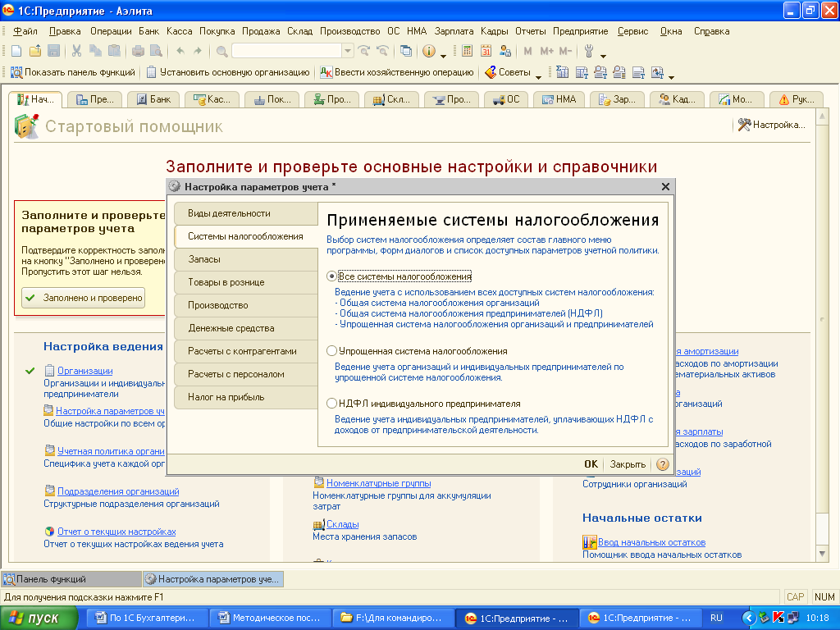Click the Find magnifier icon

click(x=221, y=52)
